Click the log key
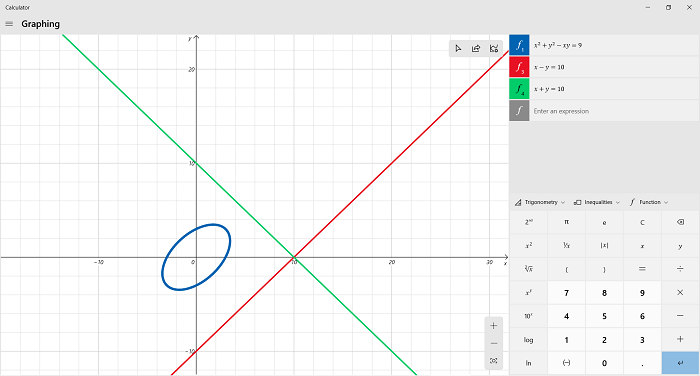Screen dimensions: 700x376 click(529, 339)
